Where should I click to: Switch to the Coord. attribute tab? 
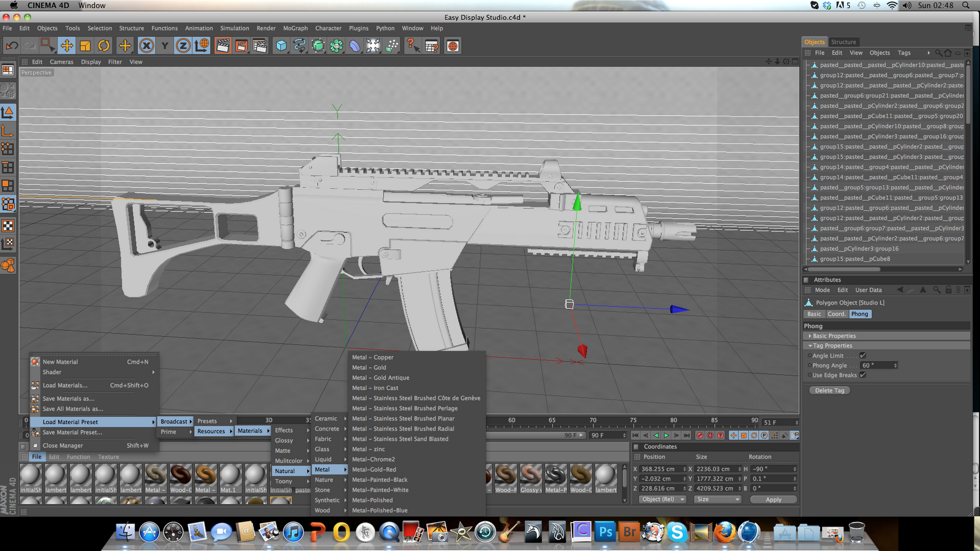pyautogui.click(x=836, y=314)
